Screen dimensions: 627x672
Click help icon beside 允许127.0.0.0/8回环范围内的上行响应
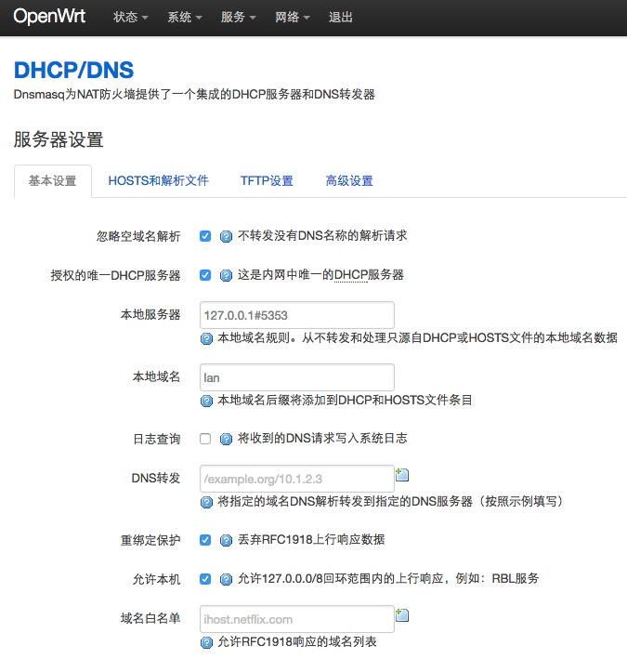tap(226, 579)
